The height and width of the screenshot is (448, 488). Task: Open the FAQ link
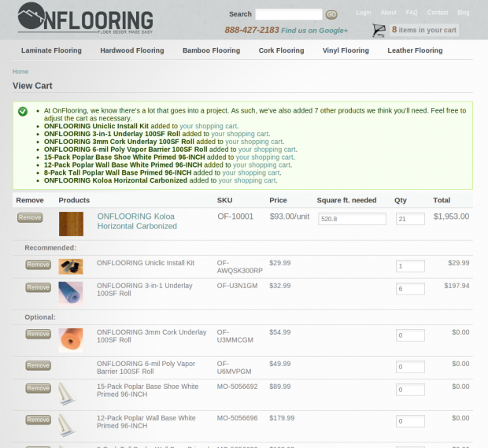412,13
